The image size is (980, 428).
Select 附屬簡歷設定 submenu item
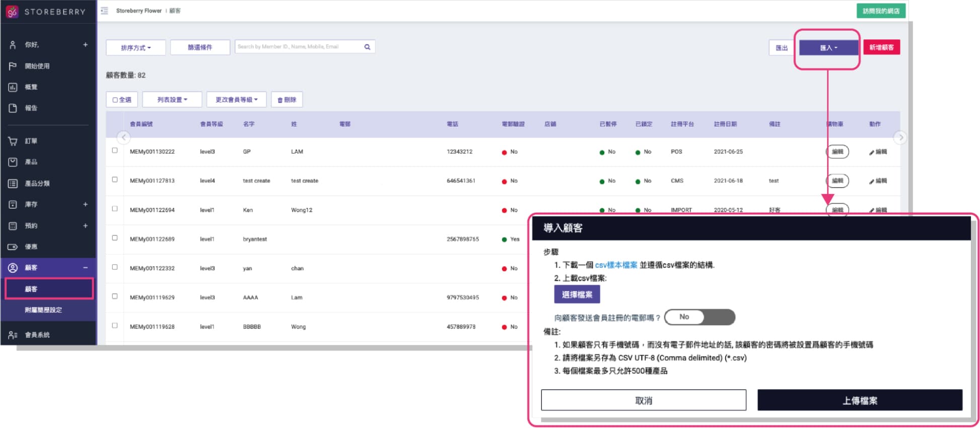tap(43, 310)
